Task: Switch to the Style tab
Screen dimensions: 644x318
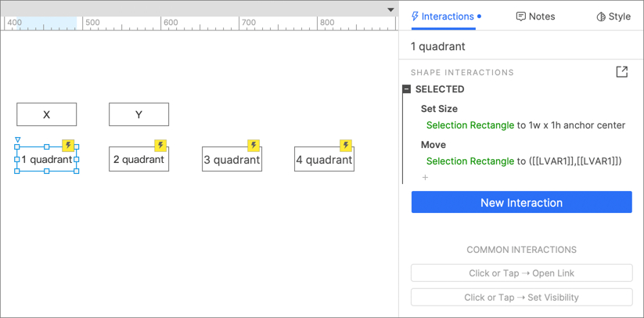Action: (x=613, y=16)
